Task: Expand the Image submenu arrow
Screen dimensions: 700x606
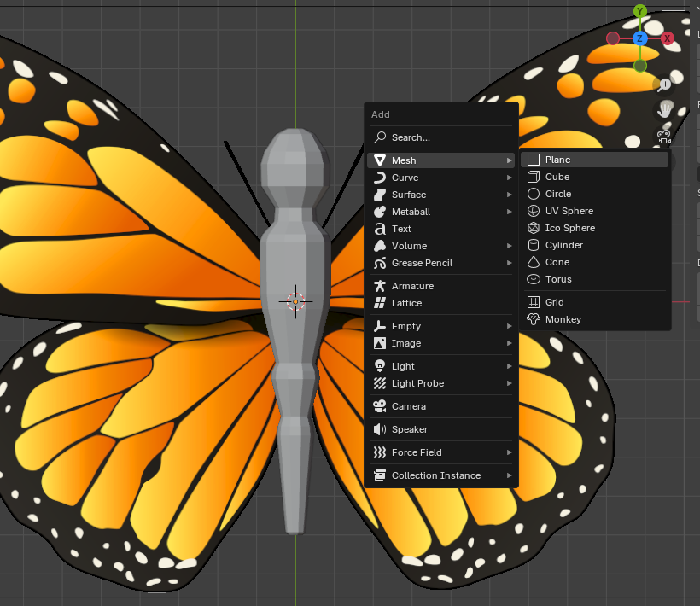Action: [509, 343]
